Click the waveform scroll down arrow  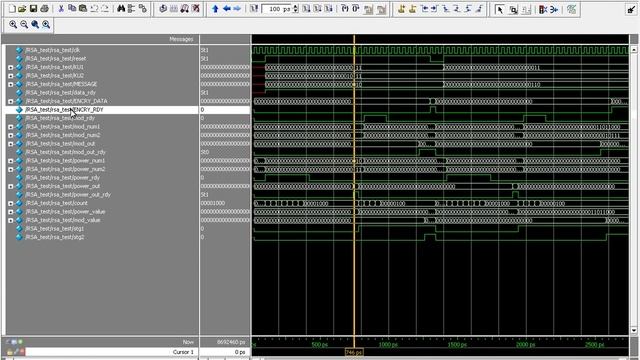pos(634,330)
